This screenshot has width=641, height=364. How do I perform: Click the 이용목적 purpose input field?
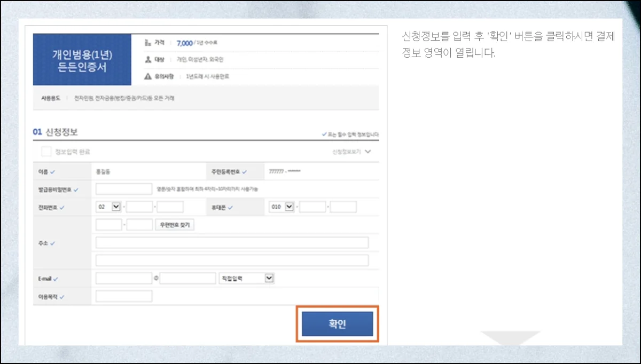124,296
